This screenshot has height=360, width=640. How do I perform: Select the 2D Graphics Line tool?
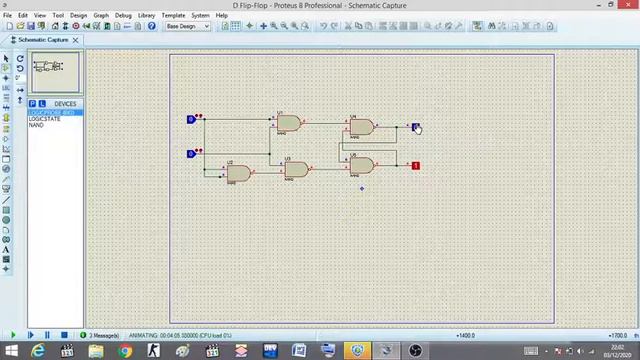point(6,200)
